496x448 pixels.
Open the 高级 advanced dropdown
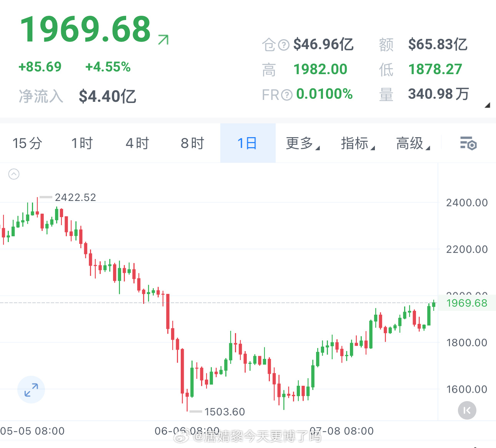point(413,143)
